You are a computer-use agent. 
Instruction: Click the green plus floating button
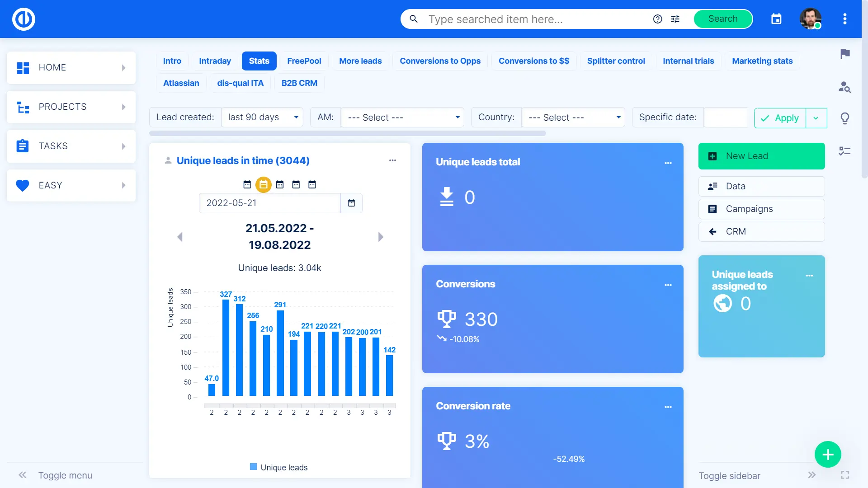coord(828,455)
